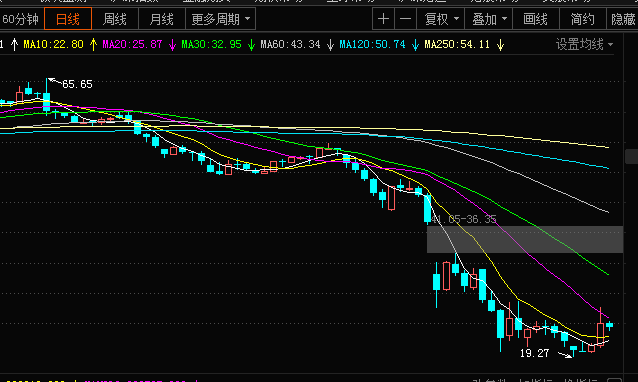Click the up arrow after MA10 value

coord(93,44)
